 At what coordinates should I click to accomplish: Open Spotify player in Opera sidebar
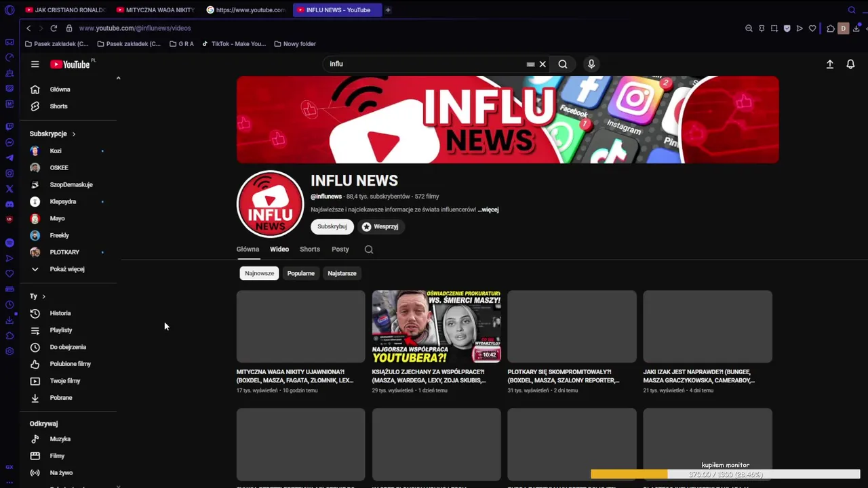pyautogui.click(x=9, y=243)
